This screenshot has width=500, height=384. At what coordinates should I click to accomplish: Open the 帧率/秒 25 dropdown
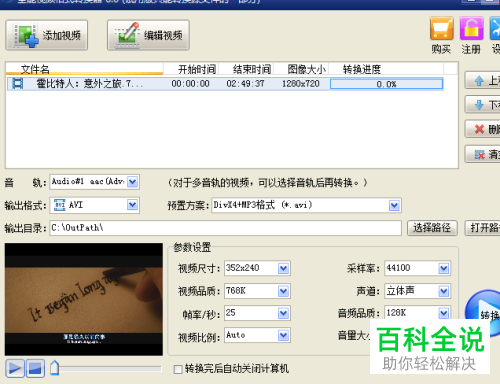pos(283,313)
